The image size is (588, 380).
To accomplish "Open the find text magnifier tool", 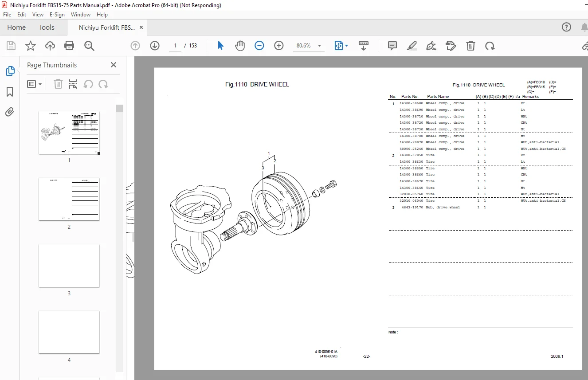I will [89, 46].
